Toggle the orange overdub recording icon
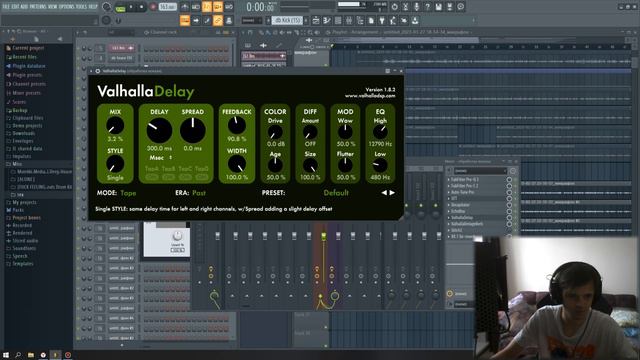The width and height of the screenshot is (640, 360). tap(218, 7)
